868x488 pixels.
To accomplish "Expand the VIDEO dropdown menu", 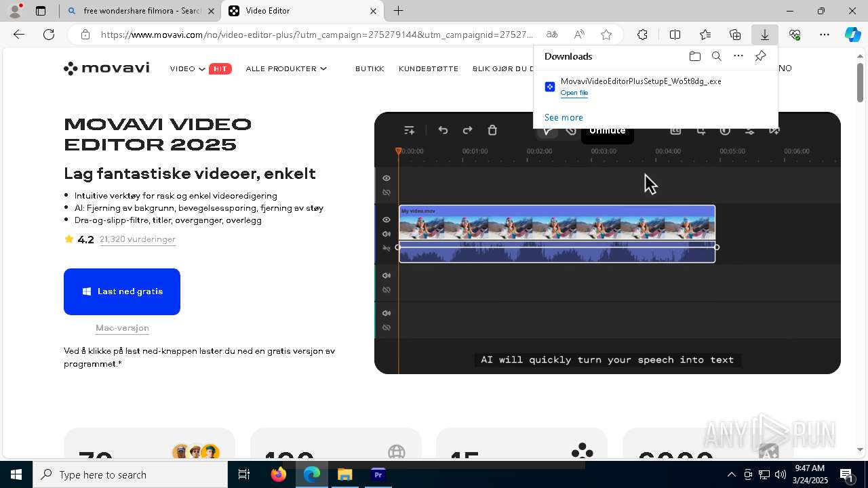I will tap(188, 68).
